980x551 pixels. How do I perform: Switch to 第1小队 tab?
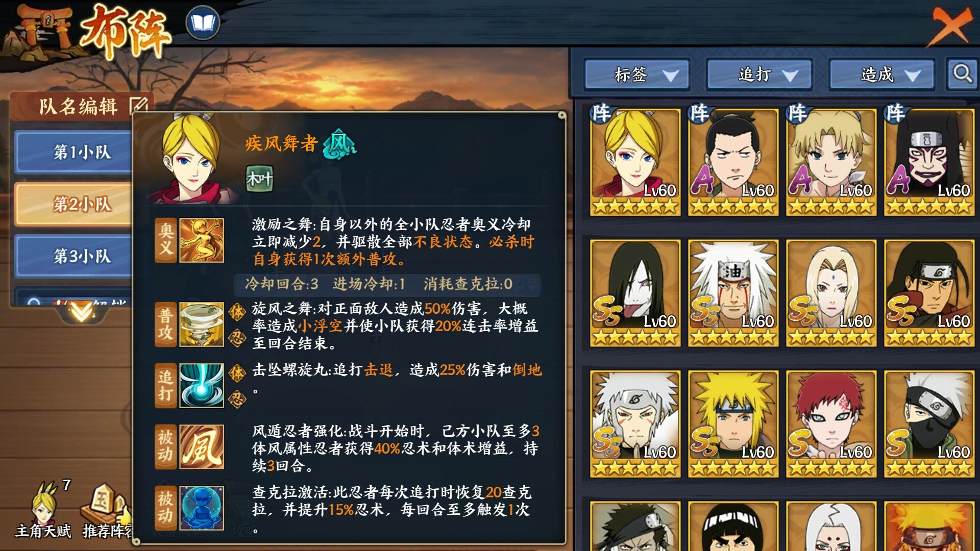tap(74, 152)
